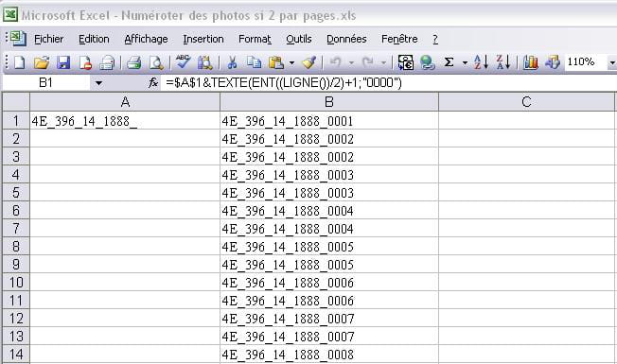Open the AutoSum functions dropdown arrow
The height and width of the screenshot is (364, 617).
pos(465,62)
